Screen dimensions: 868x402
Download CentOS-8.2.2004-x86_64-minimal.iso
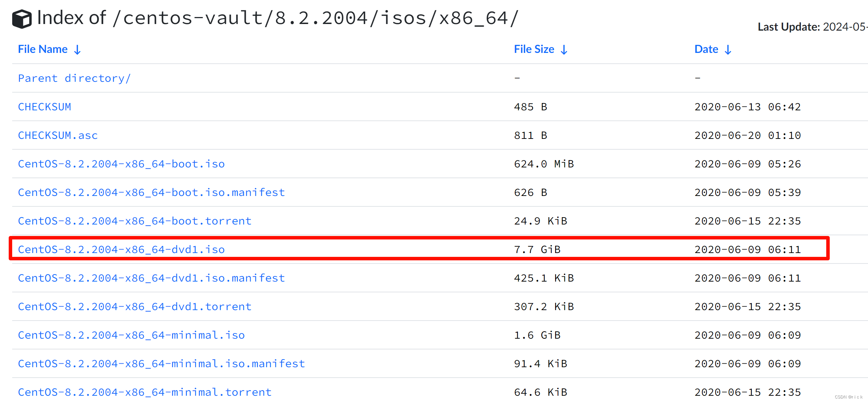(x=132, y=335)
